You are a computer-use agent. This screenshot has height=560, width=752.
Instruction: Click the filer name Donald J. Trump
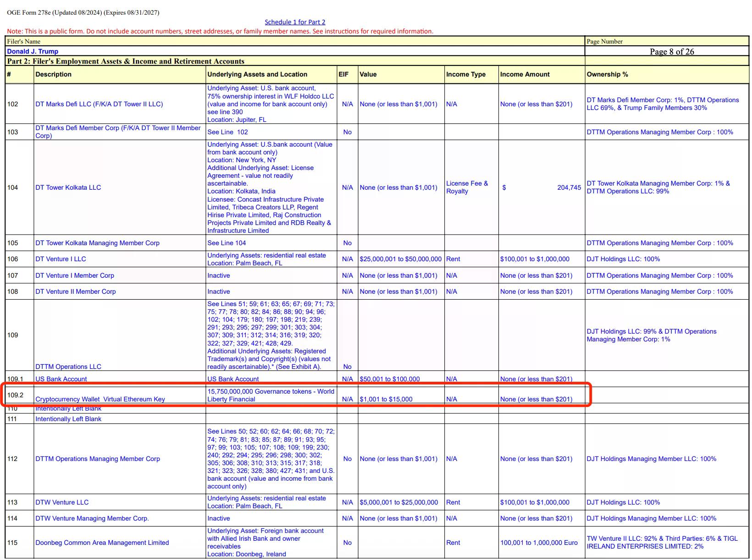pyautogui.click(x=33, y=51)
